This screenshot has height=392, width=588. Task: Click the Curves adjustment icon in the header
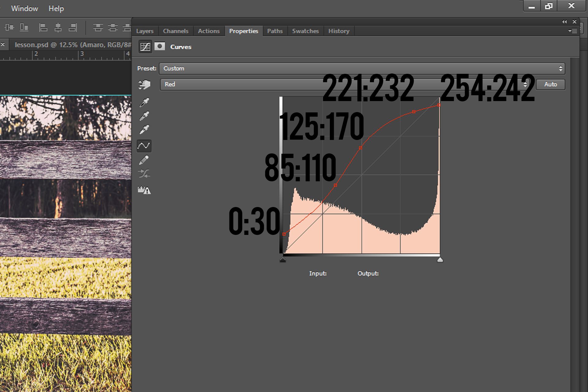[x=145, y=47]
